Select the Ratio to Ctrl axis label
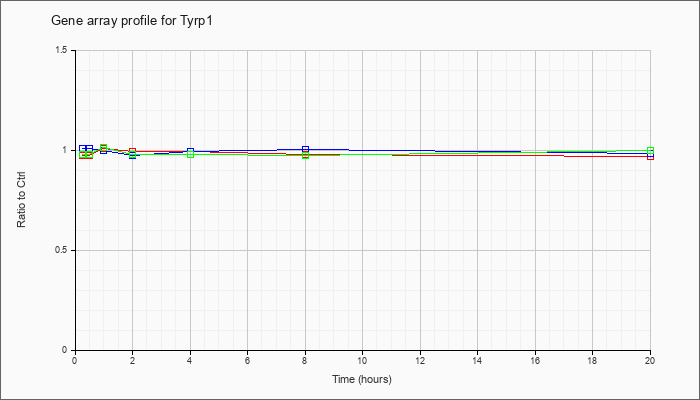This screenshot has height=400, width=700. (x=21, y=200)
